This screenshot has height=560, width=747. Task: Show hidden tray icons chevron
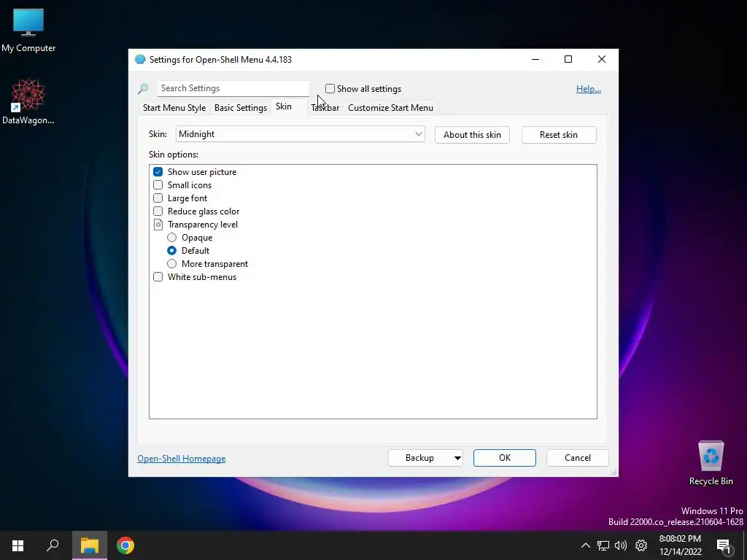(586, 545)
